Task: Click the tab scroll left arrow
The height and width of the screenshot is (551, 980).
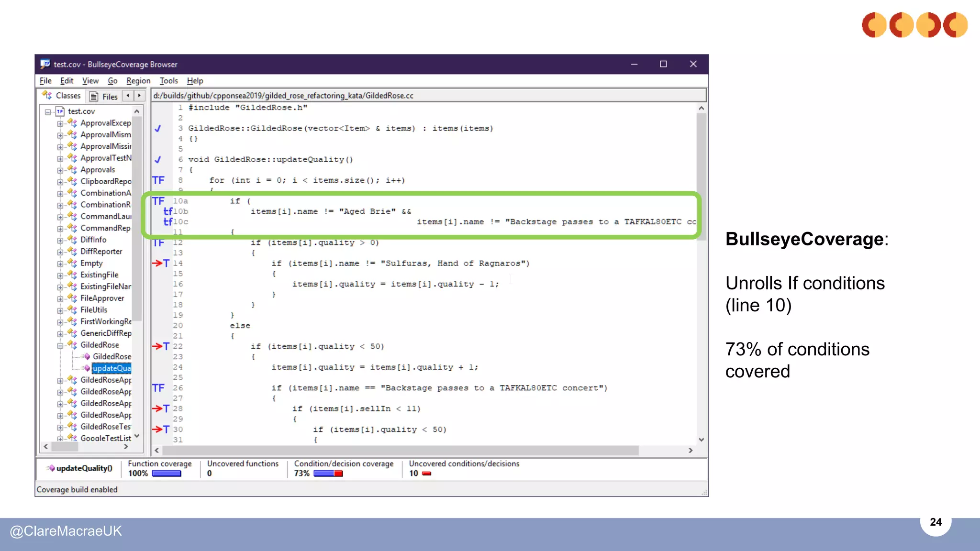Action: click(x=128, y=96)
